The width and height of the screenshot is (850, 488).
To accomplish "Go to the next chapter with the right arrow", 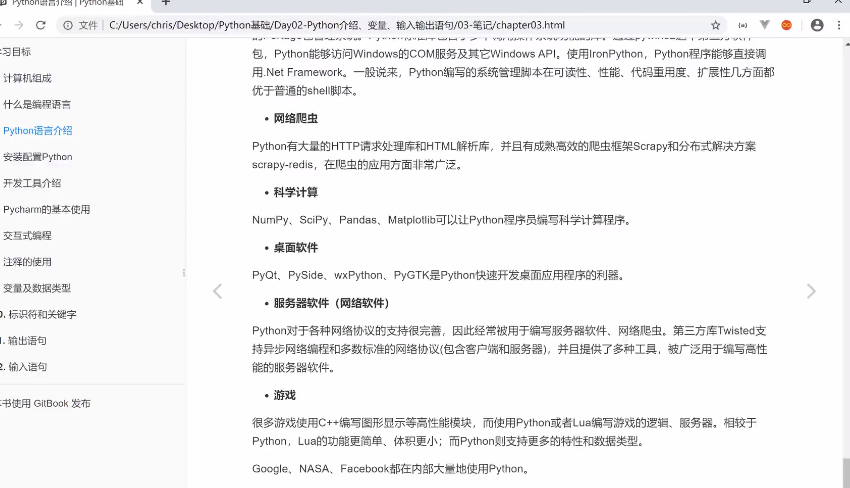I will tap(811, 291).
